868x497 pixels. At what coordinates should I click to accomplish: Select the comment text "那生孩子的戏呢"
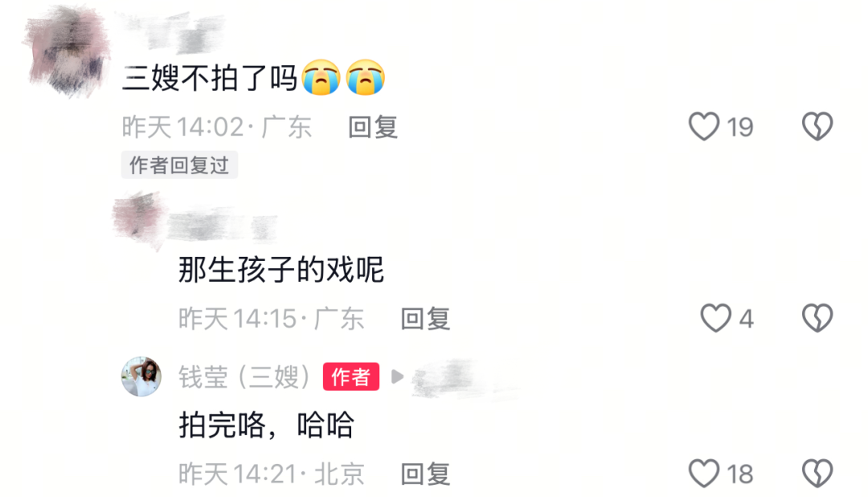tap(281, 270)
